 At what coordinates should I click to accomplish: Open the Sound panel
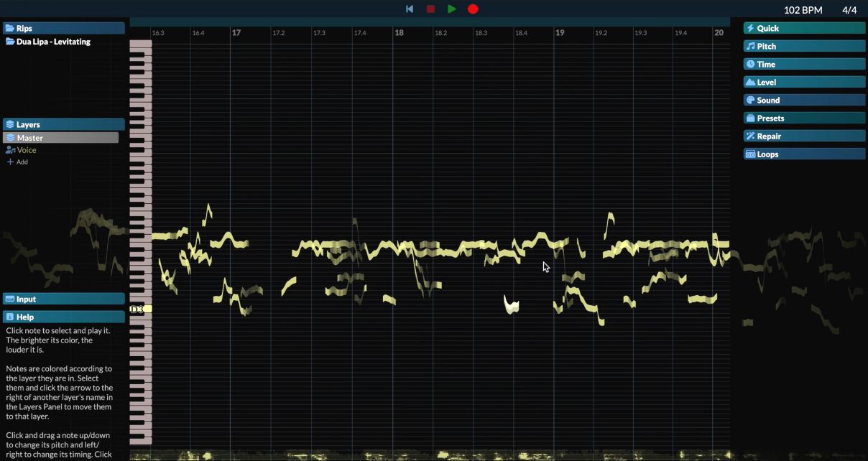click(x=803, y=100)
